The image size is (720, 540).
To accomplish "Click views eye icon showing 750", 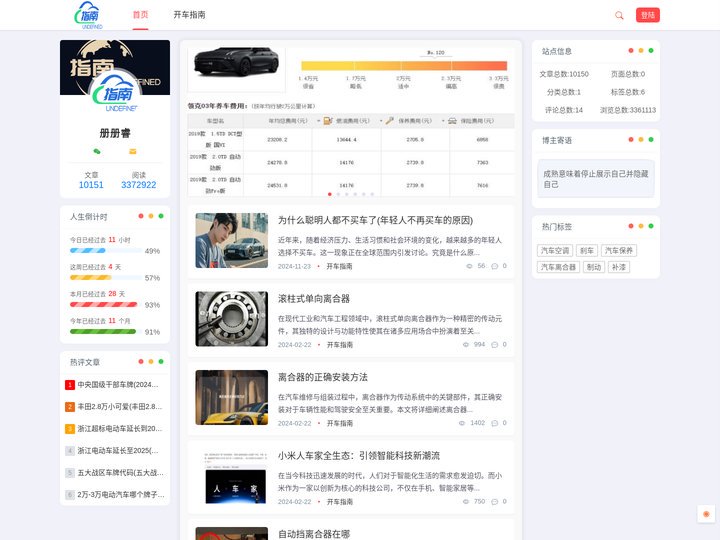I will coord(466,501).
